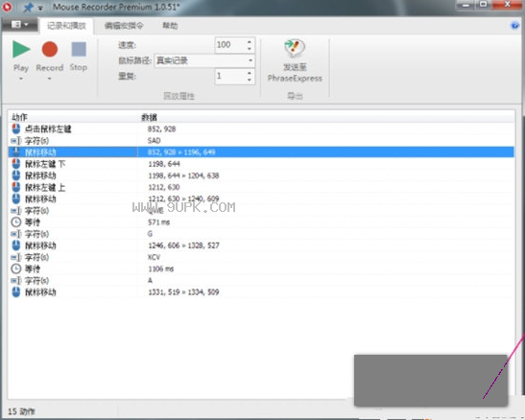Image resolution: width=525 pixels, height=420 pixels.
Task: Click the mouse icon of 鼠标左键 下 row
Action: tap(16, 164)
